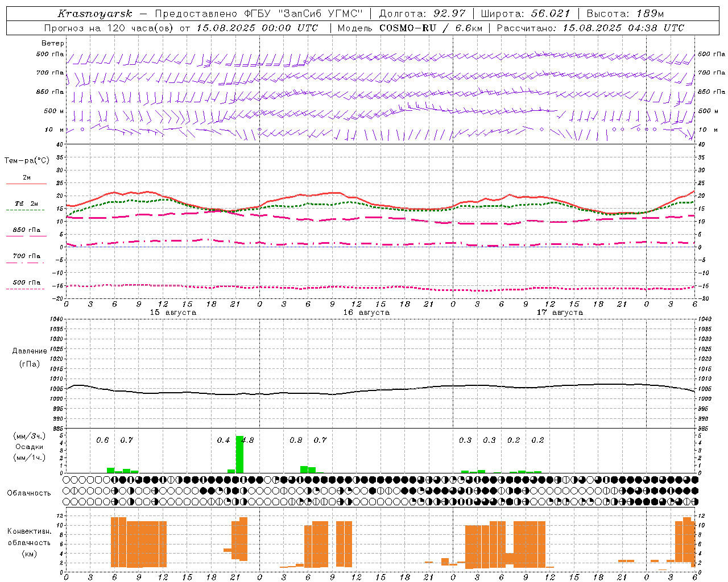
Task: Click the Td 2м dew point legend
Action: pyautogui.click(x=26, y=204)
